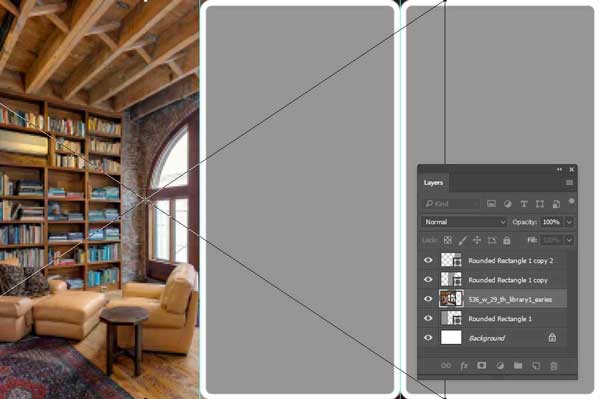This screenshot has height=399, width=600.
Task: Create a new group folder icon
Action: [x=518, y=366]
